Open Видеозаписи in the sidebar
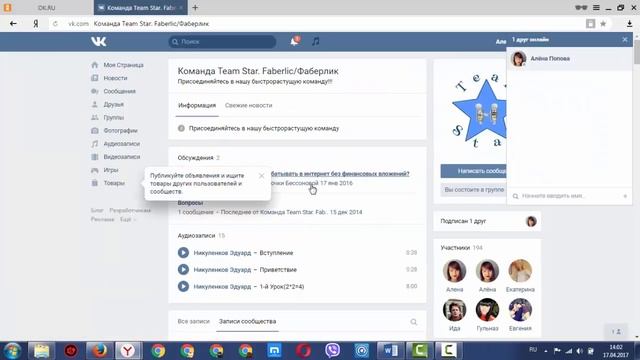640x360 pixels. (x=122, y=156)
